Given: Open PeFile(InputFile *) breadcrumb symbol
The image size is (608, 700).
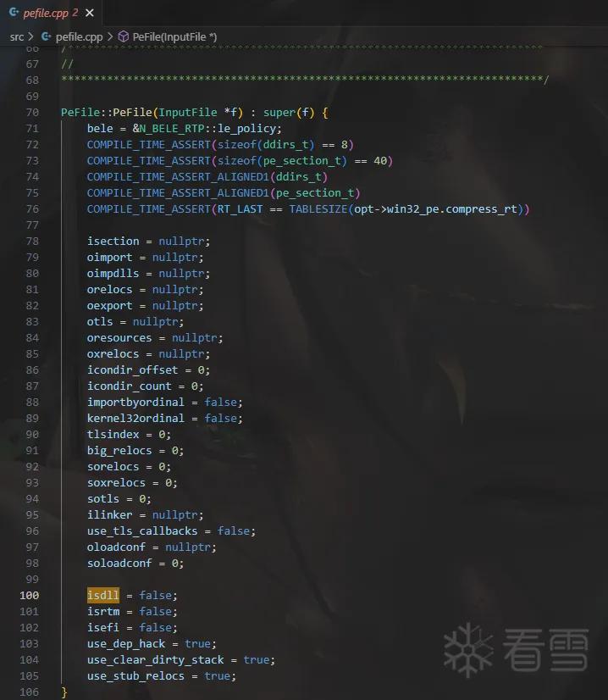Looking at the screenshot, I should click(174, 37).
